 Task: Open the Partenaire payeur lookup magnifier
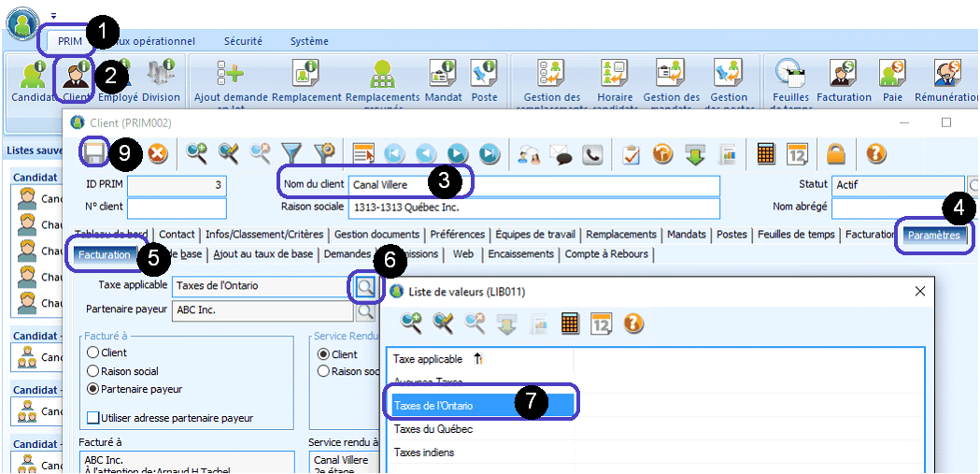365,310
